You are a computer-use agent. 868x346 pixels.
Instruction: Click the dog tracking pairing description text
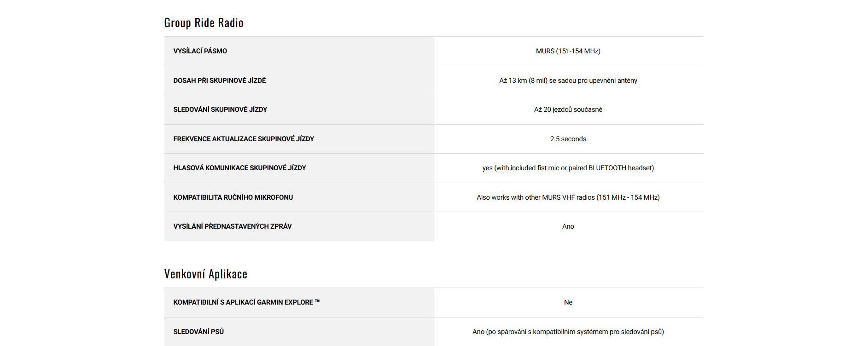[x=568, y=332]
